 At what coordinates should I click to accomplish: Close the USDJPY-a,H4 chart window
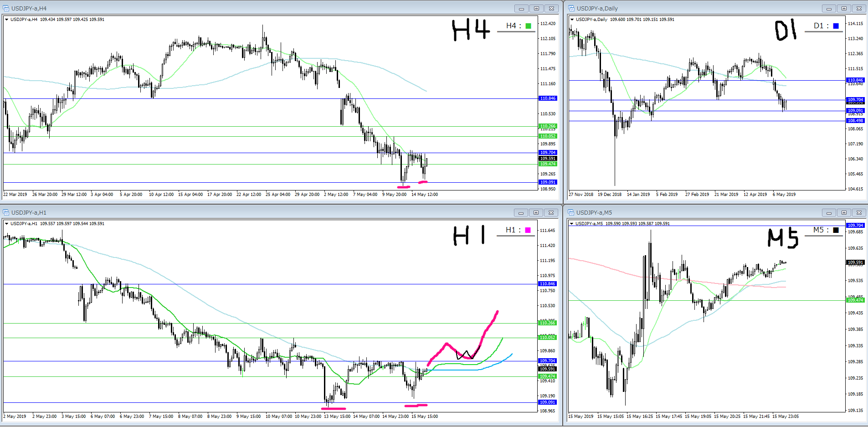[551, 8]
